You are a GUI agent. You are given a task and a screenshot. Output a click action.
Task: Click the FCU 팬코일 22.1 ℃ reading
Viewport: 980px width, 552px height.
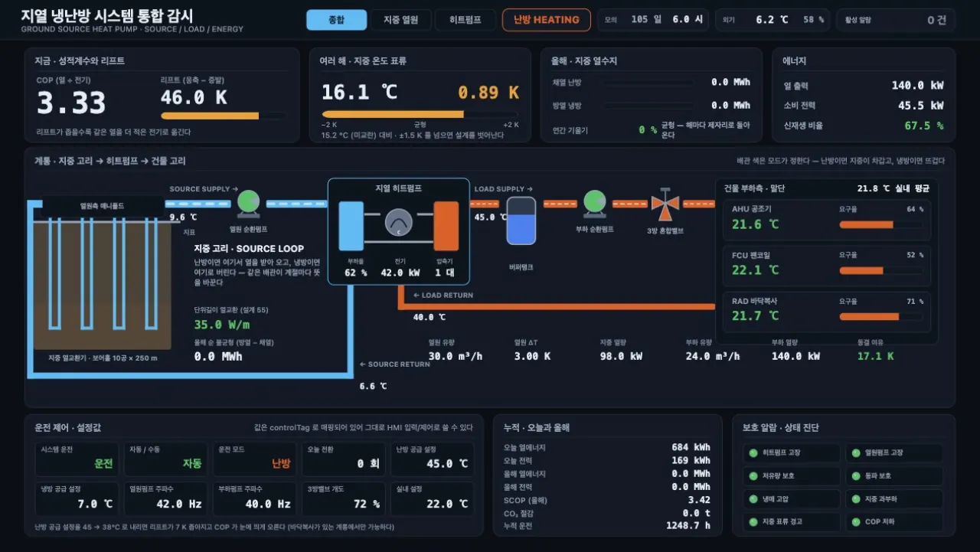point(755,270)
